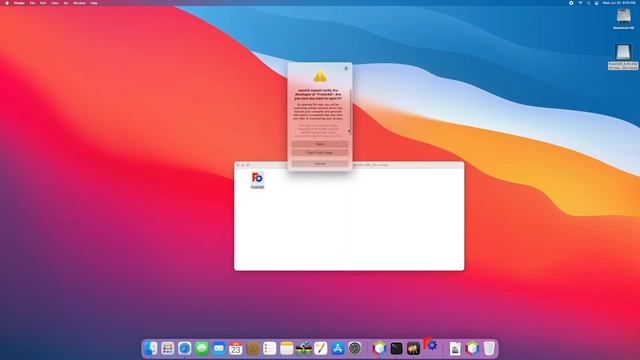Screen dimensions: 640x360
Task: Select the Macintosh HD desktop drive icon
Action: (x=623, y=17)
